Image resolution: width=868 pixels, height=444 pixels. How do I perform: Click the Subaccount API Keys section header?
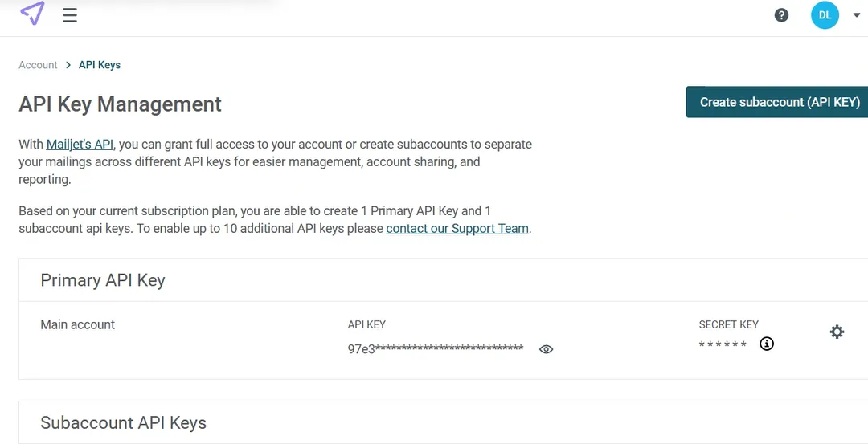(x=124, y=422)
